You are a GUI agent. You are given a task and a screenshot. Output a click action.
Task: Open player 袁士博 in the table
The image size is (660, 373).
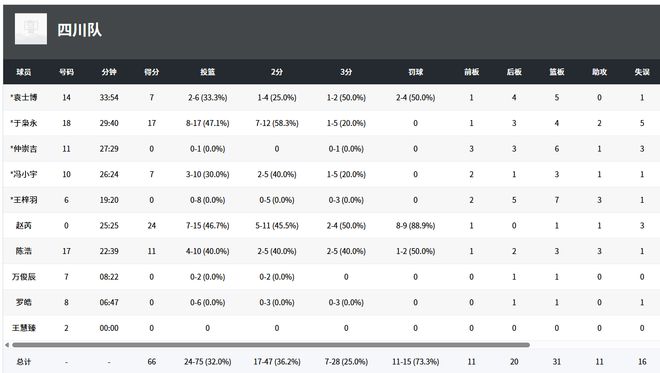tap(24, 97)
